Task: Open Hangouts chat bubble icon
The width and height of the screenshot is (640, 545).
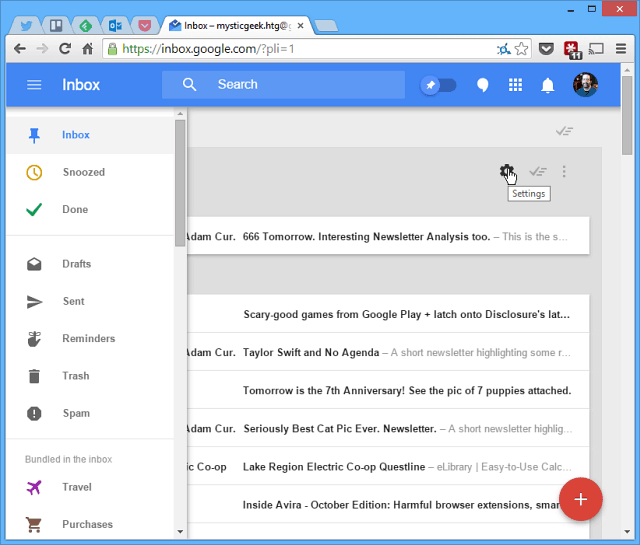Action: click(482, 85)
